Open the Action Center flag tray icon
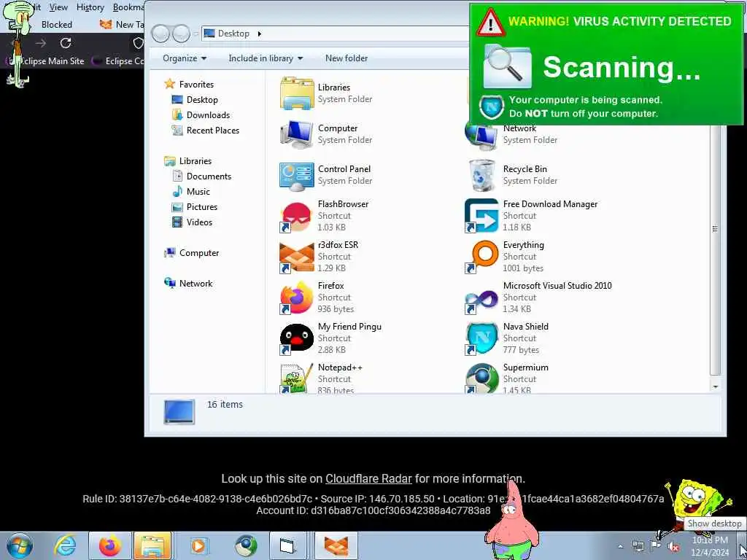 pos(656,545)
